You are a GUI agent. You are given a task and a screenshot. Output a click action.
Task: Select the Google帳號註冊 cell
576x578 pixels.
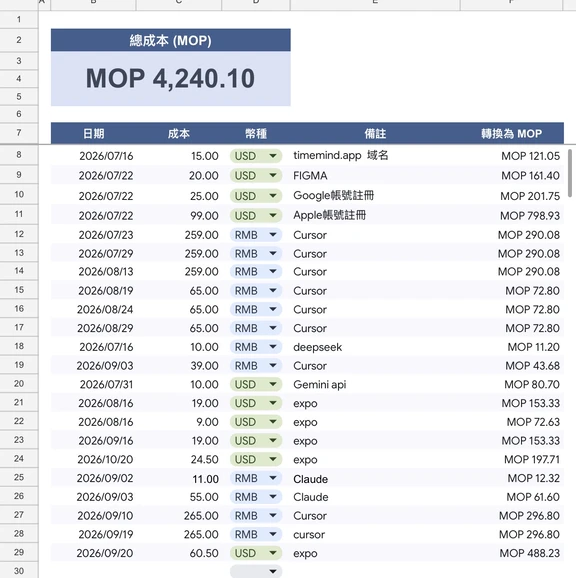click(375, 195)
